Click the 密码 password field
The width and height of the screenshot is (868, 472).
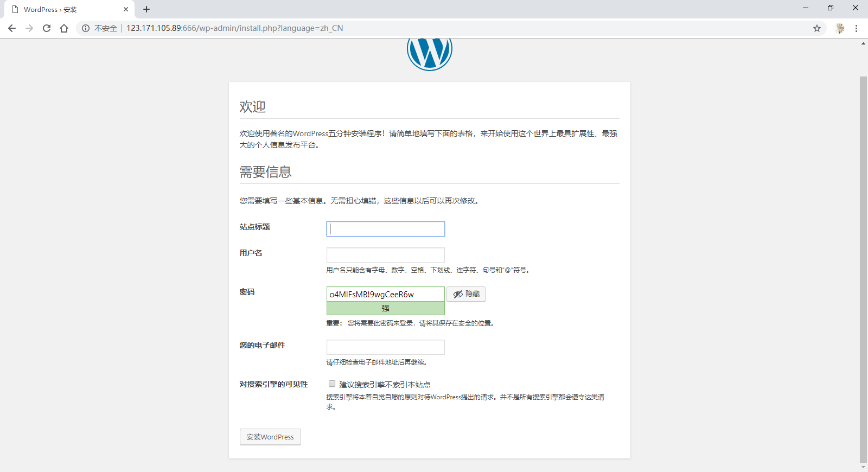(385, 294)
